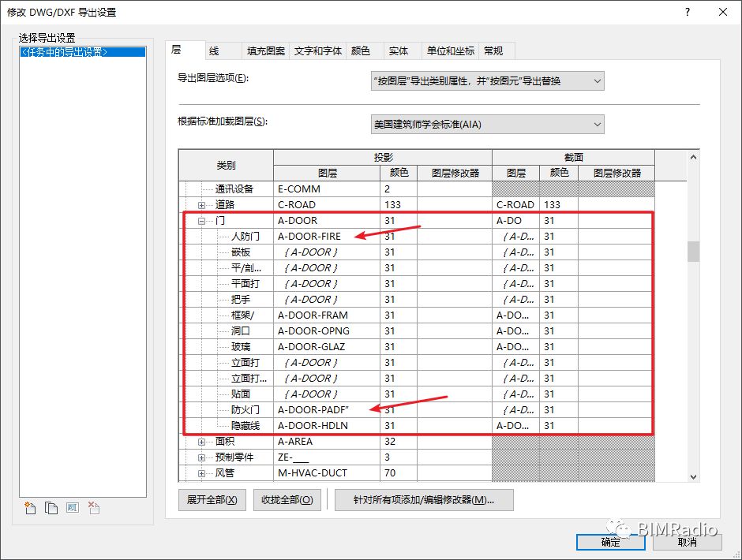Click the vertical scrollbar thumb
This screenshot has width=742, height=560.
point(693,251)
